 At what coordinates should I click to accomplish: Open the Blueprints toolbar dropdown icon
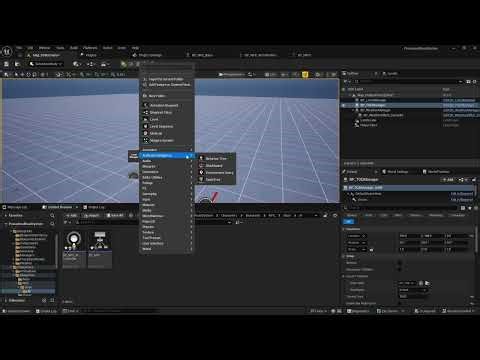[91, 64]
